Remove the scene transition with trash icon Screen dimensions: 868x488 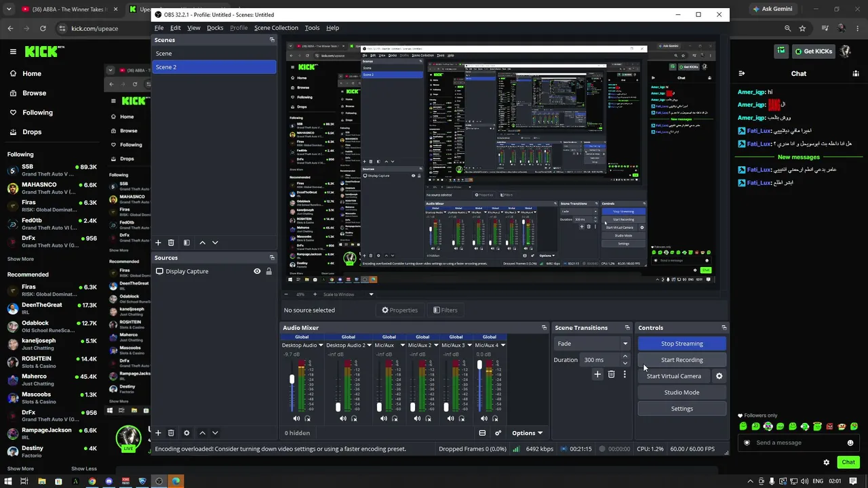[611, 374]
